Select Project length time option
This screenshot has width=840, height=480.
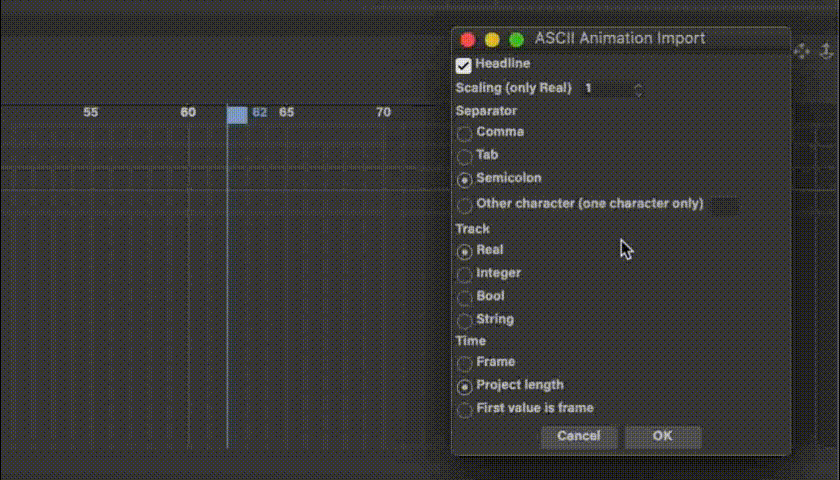click(x=464, y=387)
